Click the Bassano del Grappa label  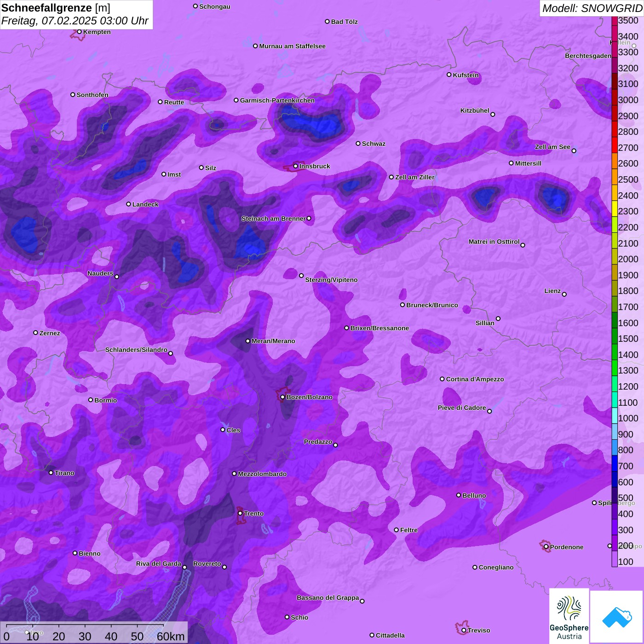pos(328,598)
